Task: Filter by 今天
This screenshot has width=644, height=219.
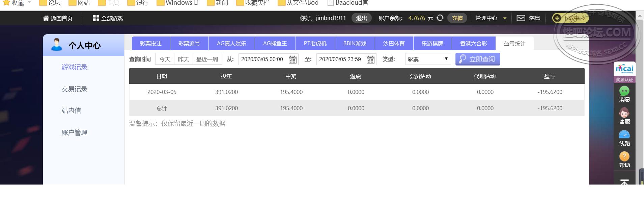Action: [165, 59]
